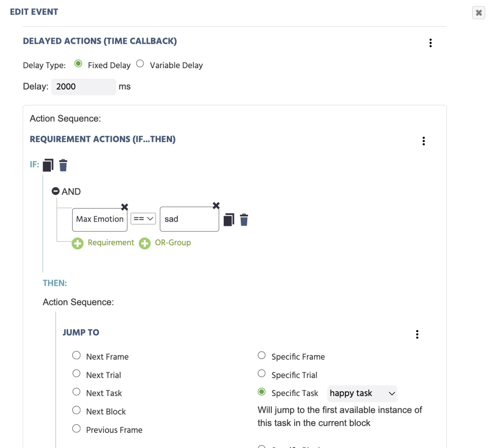Select the Fixed Delay radio option
Image resolution: width=488 pixels, height=448 pixels.
pos(78,64)
